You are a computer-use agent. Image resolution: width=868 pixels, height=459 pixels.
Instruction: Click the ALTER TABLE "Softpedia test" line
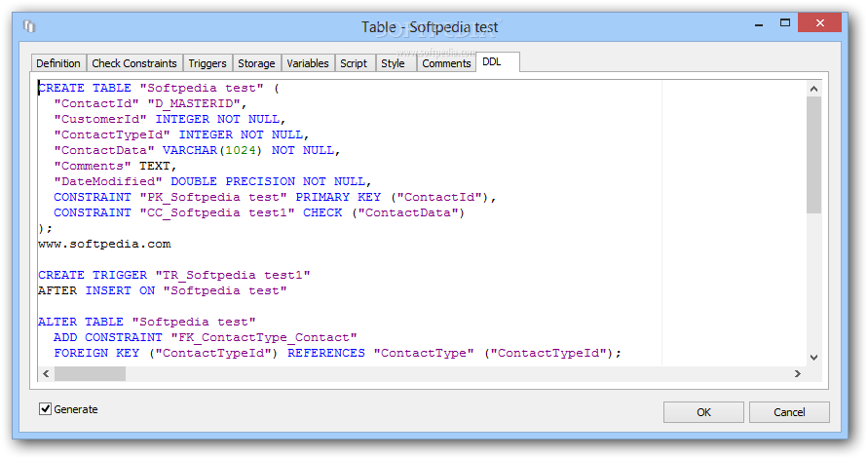pyautogui.click(x=147, y=322)
